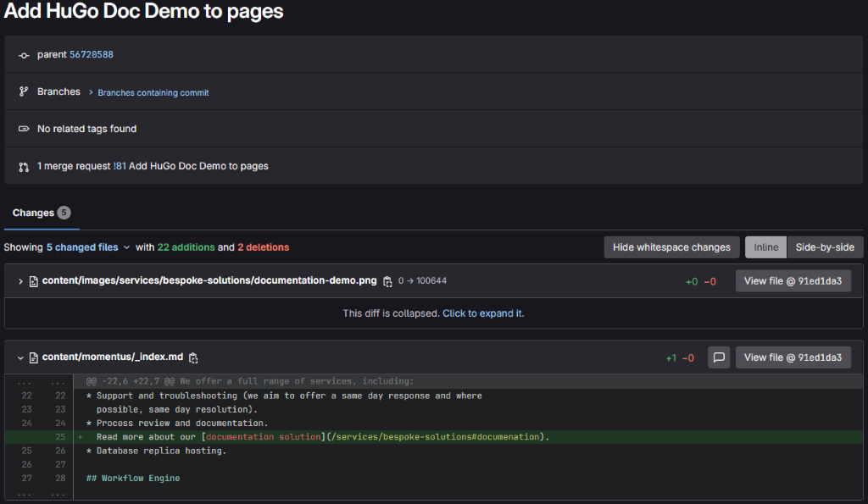
Task: Click Hide whitespace changes button
Action: click(x=671, y=247)
